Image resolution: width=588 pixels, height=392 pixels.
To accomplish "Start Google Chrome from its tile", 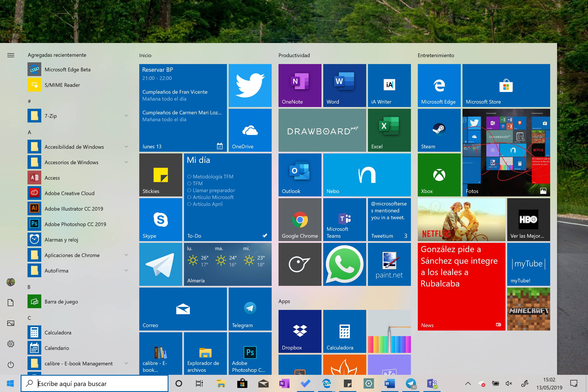I will 300,219.
